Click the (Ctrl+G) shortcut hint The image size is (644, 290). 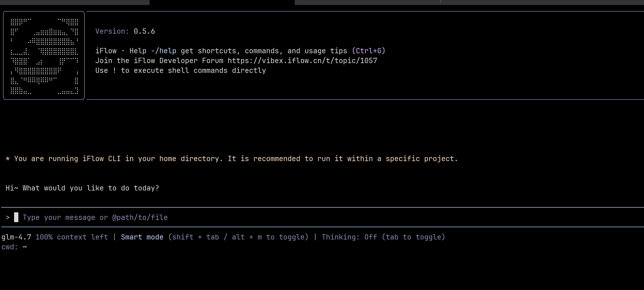pos(369,51)
